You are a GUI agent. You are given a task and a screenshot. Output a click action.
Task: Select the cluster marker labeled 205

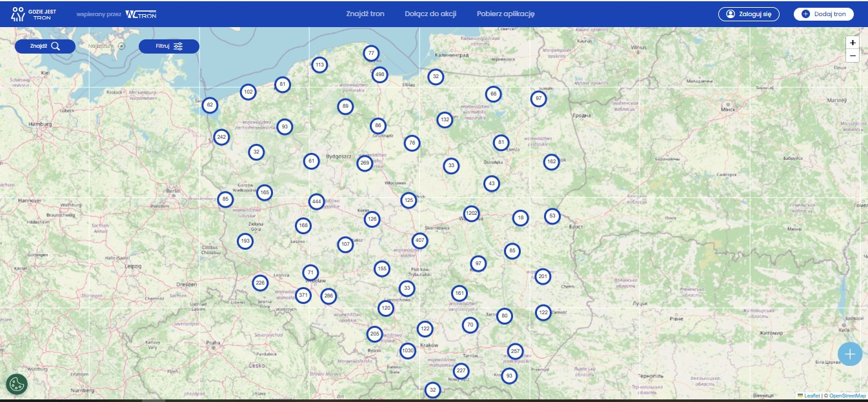pyautogui.click(x=374, y=334)
